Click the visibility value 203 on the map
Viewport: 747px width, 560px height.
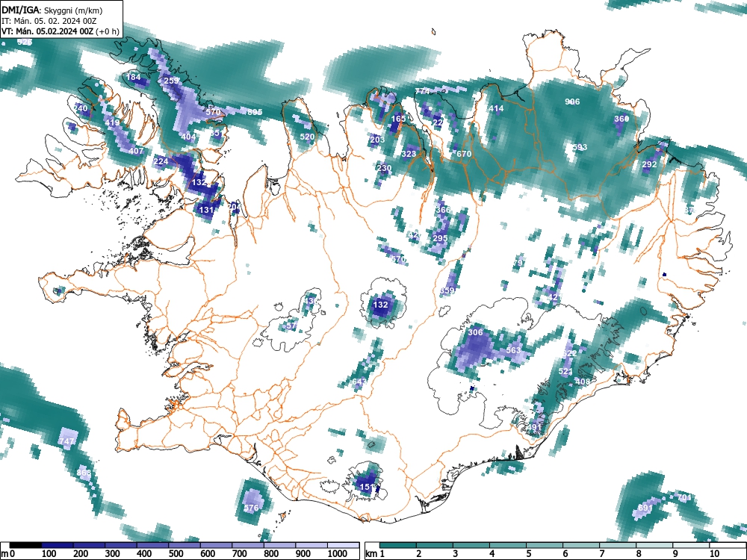(376, 140)
